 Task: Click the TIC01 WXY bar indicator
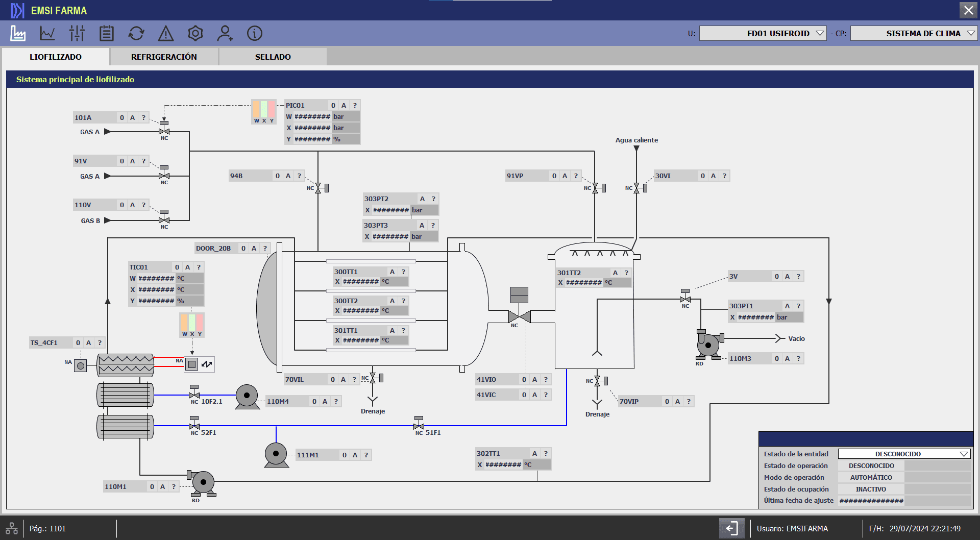coord(192,325)
